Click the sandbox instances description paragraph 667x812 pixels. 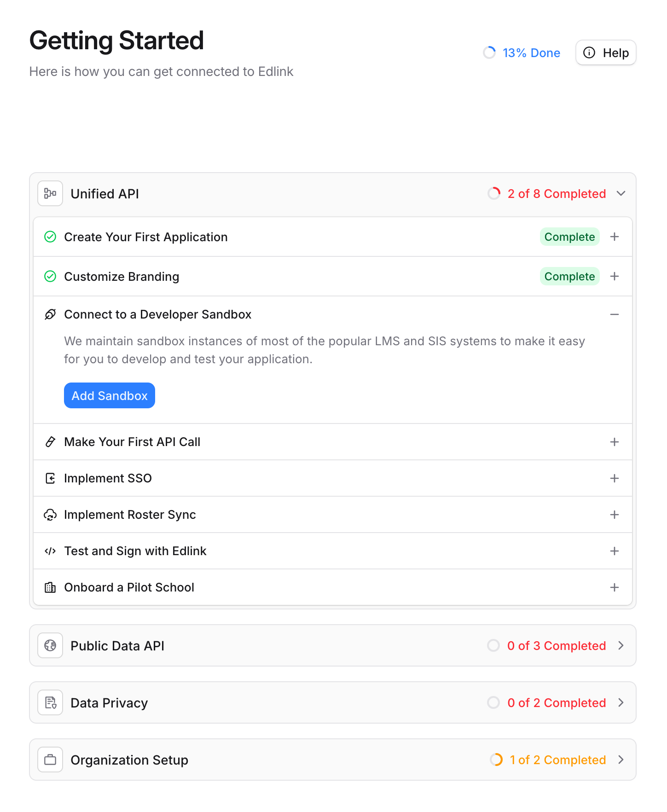point(325,350)
